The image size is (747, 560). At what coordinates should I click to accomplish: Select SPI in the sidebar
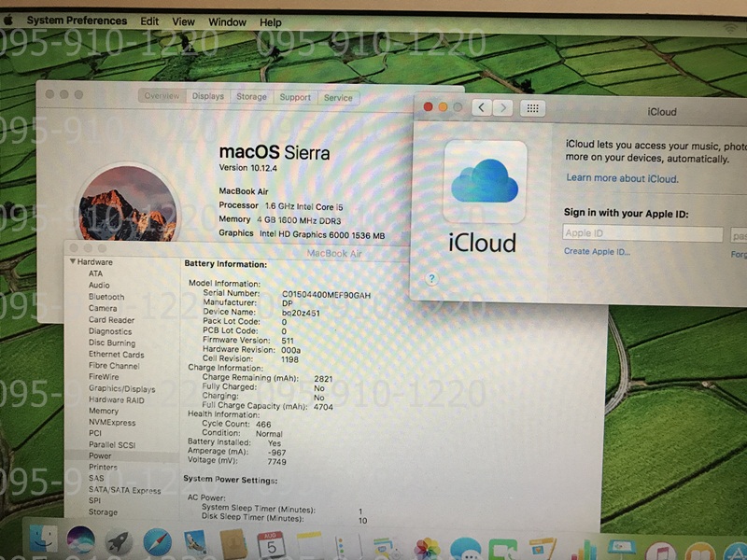94,501
